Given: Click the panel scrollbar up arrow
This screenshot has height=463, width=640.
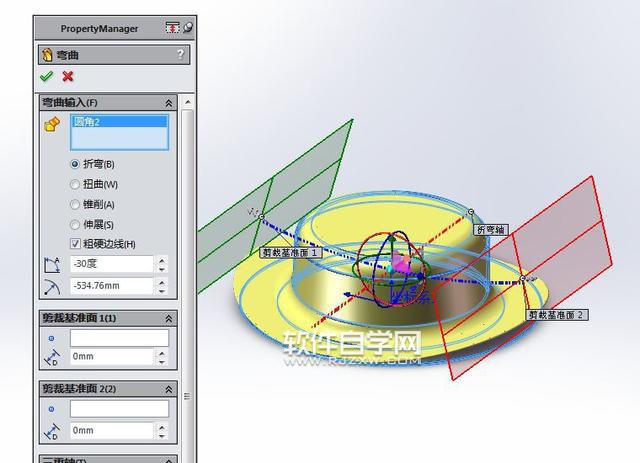Looking at the screenshot, I should point(187,102).
